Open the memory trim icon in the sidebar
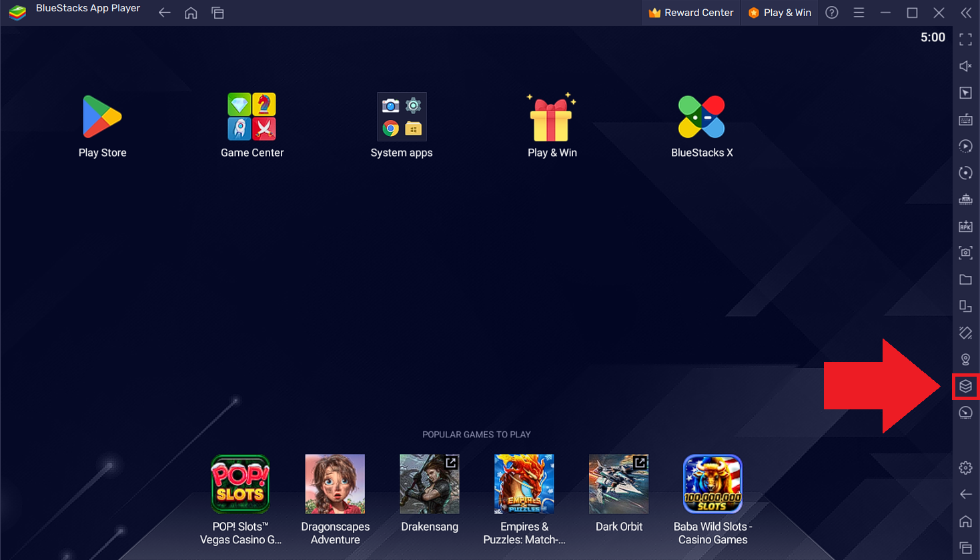This screenshot has width=980, height=560. coord(965,199)
